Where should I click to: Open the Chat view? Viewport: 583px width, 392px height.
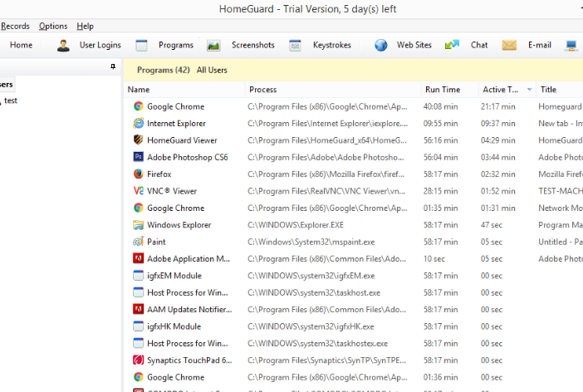pos(479,45)
